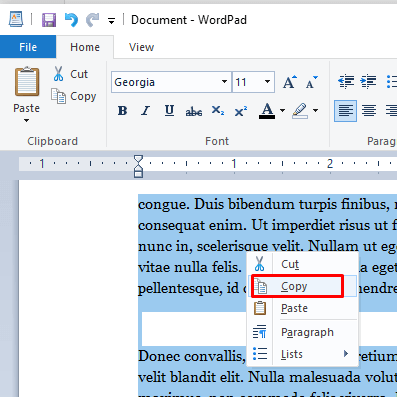Save the document with the floppy disk icon
This screenshot has width=397, height=397.
pyautogui.click(x=49, y=20)
